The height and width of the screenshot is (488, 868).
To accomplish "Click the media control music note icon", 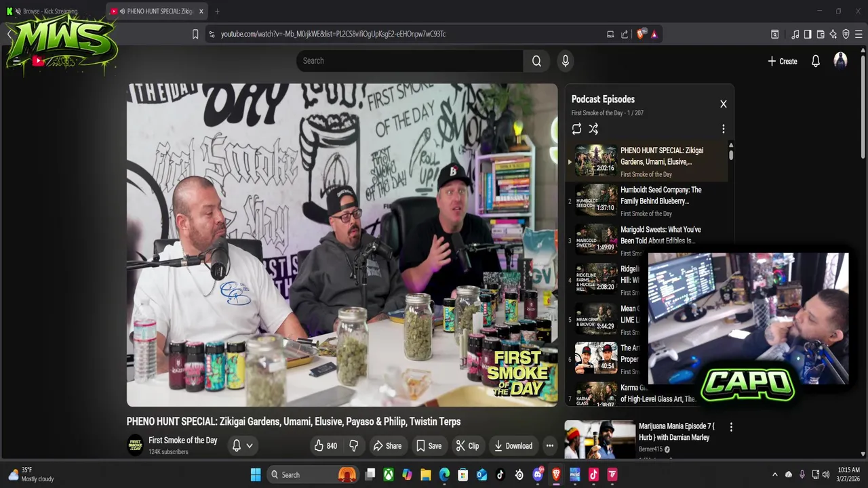I will (x=795, y=34).
